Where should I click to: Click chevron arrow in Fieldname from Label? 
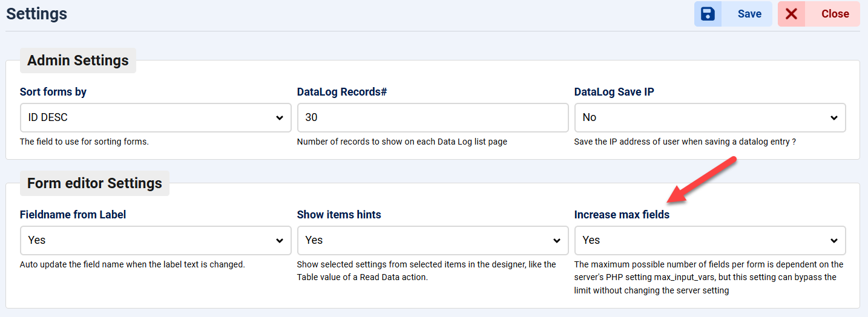(x=280, y=241)
